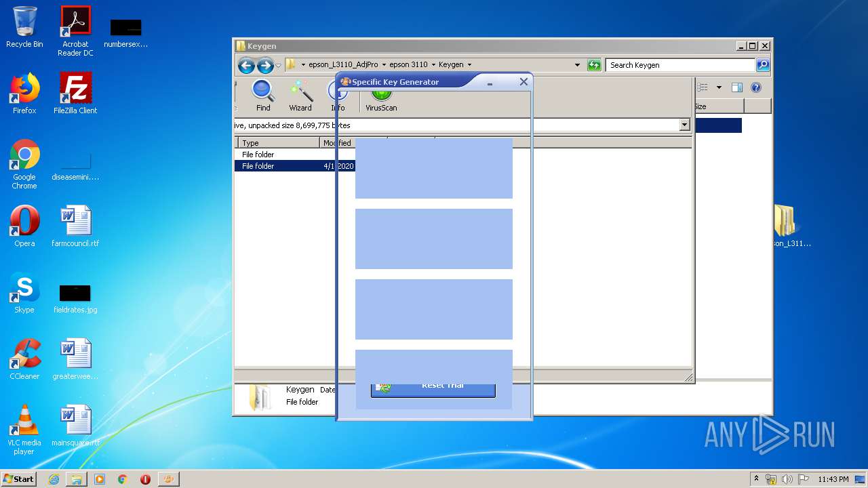Open diseasemini file on the desktop
Viewport: 868px width, 488px height.
click(75, 167)
